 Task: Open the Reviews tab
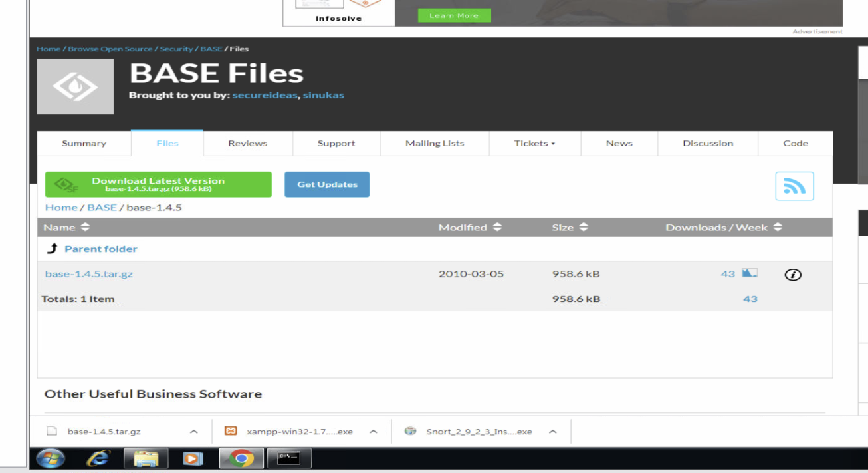248,143
